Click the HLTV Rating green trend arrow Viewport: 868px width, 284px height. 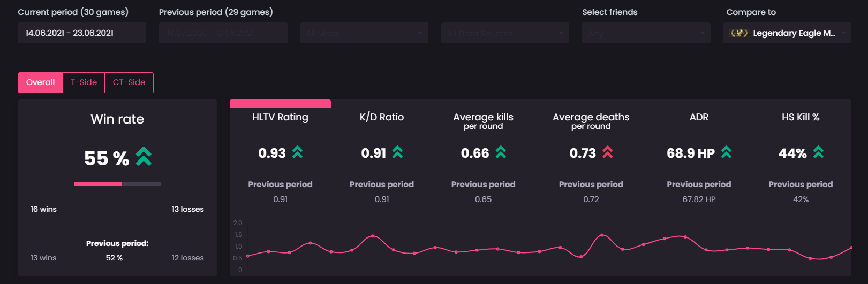click(297, 152)
